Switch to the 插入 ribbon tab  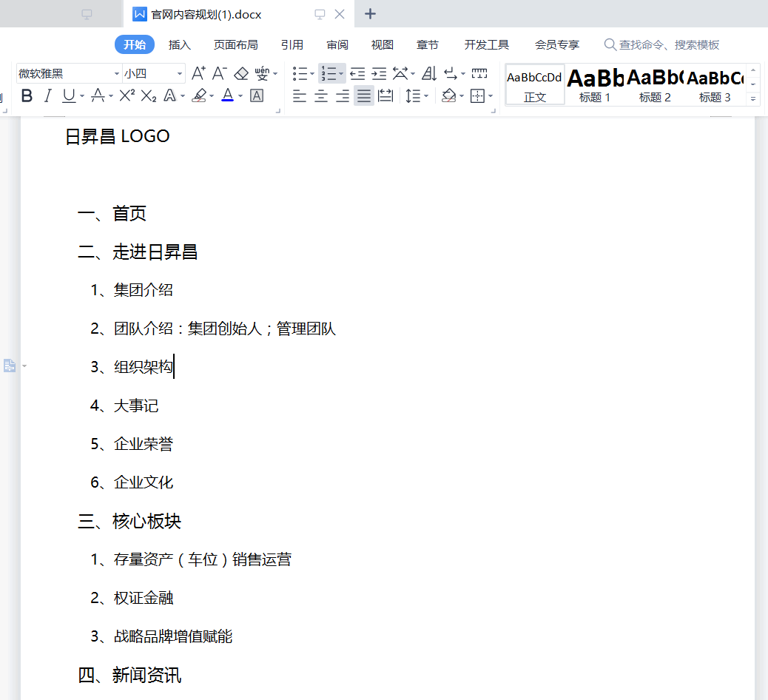(179, 44)
